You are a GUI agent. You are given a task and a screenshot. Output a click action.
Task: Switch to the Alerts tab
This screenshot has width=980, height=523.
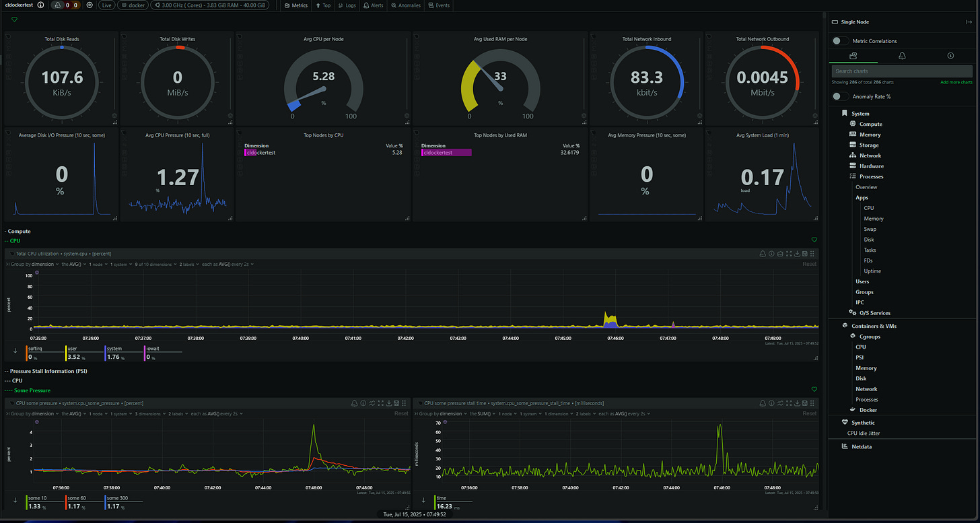coord(374,5)
